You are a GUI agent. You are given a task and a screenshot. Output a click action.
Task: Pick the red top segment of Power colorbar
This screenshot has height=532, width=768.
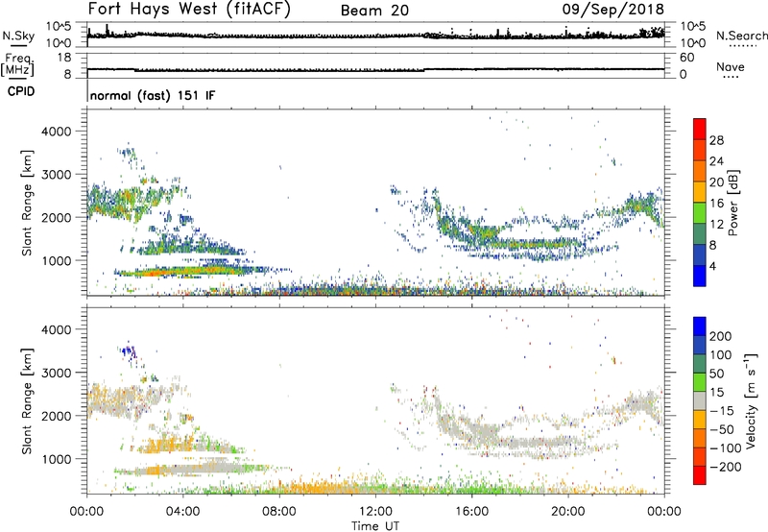pyautogui.click(x=700, y=129)
